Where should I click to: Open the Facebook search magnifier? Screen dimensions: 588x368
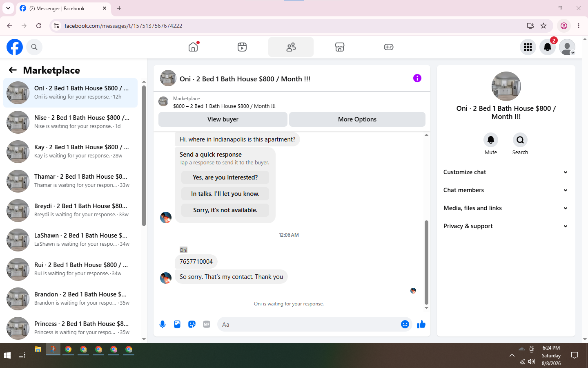(34, 47)
